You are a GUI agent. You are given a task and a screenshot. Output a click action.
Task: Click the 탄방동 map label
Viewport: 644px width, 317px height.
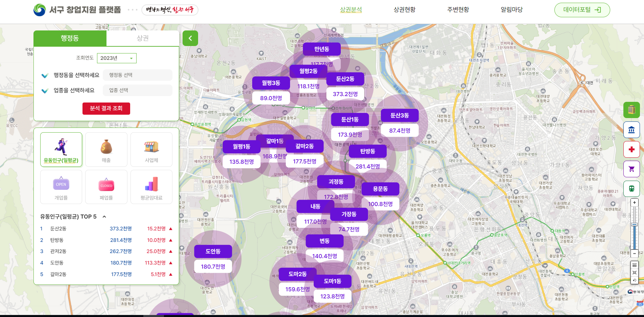pos(368,151)
